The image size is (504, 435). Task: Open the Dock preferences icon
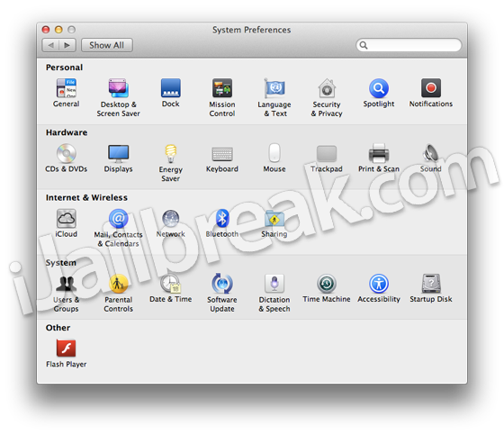pyautogui.click(x=171, y=88)
